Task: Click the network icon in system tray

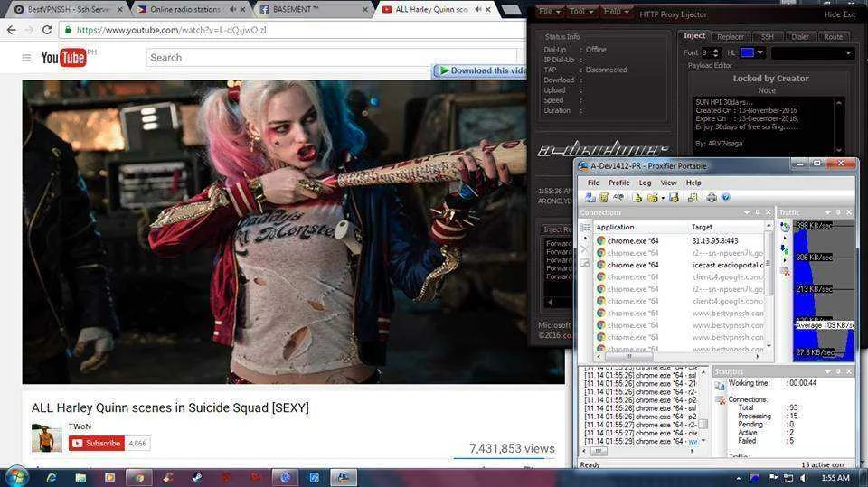Action: pyautogui.click(x=788, y=478)
